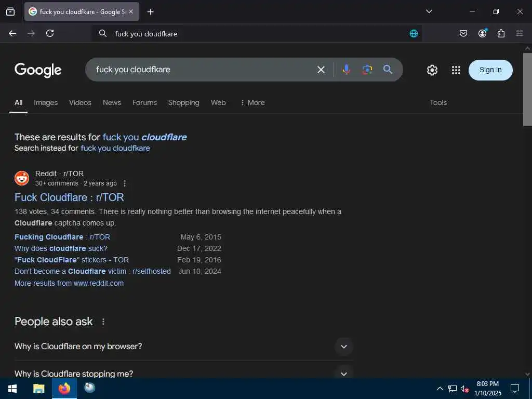This screenshot has width=532, height=399.
Task: Close the Google Search browser tab
Action: pos(131,11)
